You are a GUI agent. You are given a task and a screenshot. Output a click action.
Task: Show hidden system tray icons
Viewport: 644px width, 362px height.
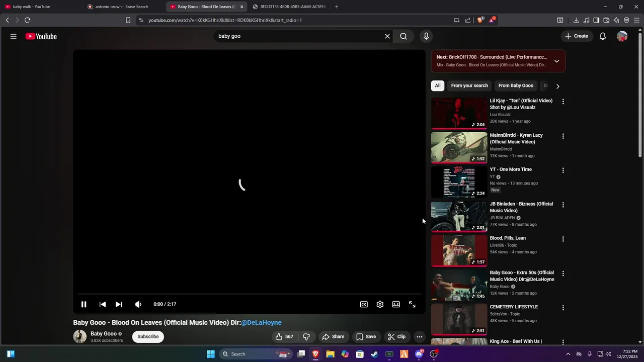[x=568, y=354]
